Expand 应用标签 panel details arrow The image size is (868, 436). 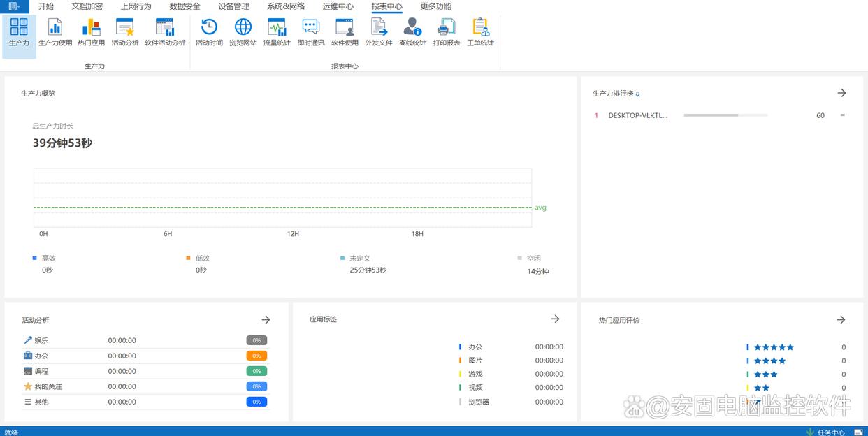tap(555, 319)
